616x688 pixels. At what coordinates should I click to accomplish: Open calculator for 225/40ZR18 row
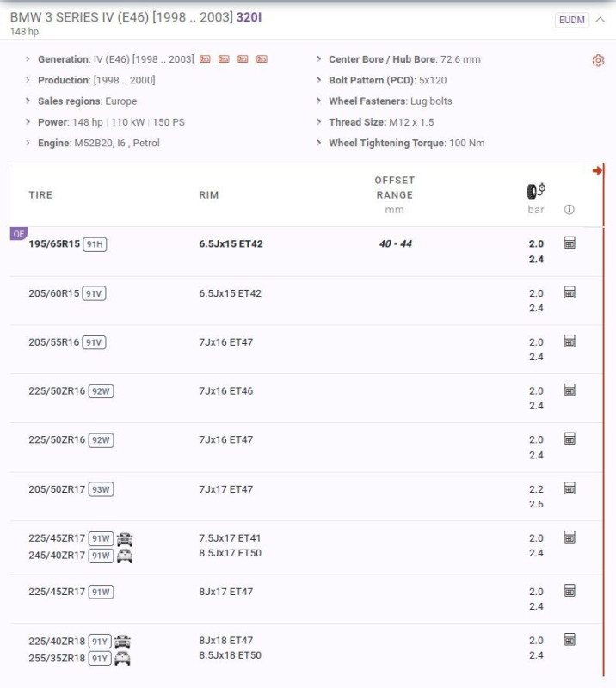(x=570, y=639)
